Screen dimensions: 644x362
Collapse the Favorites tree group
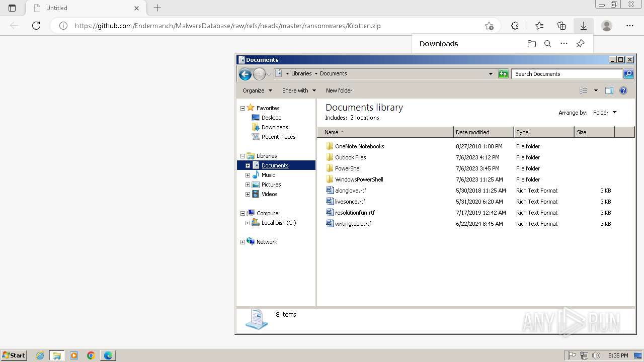(x=243, y=108)
